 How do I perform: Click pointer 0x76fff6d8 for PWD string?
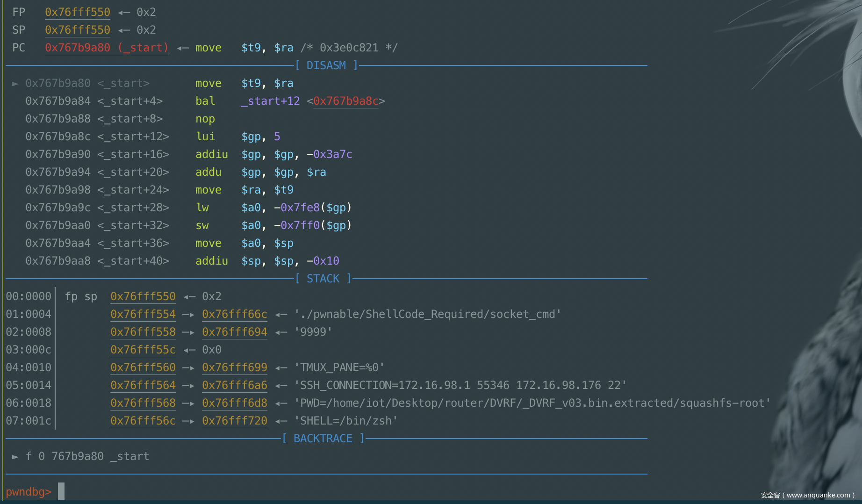(235, 403)
